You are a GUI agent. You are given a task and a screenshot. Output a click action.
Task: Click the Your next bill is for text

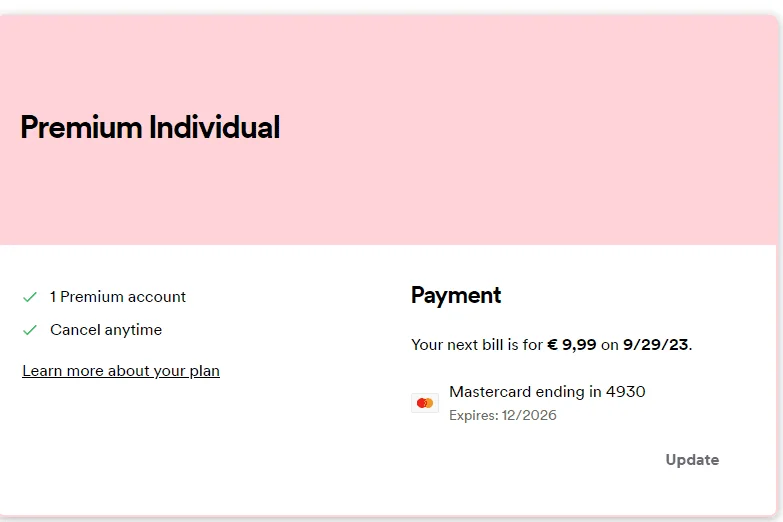click(x=477, y=345)
